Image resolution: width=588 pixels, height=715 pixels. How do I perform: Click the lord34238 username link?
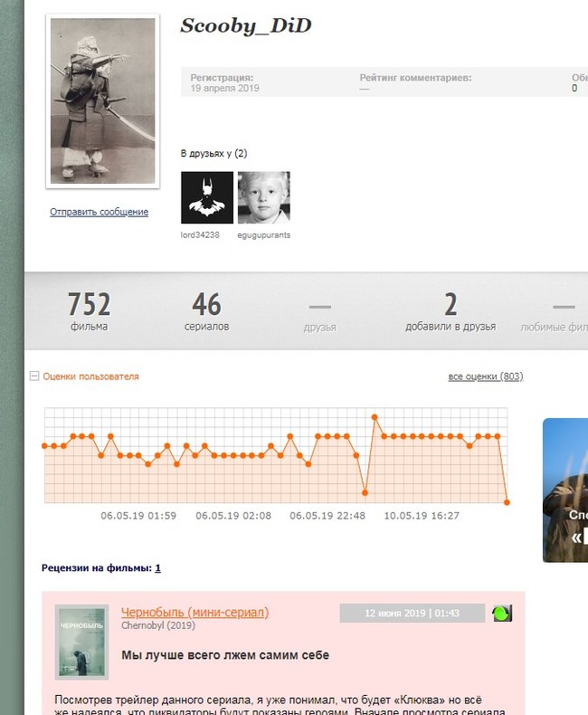200,235
